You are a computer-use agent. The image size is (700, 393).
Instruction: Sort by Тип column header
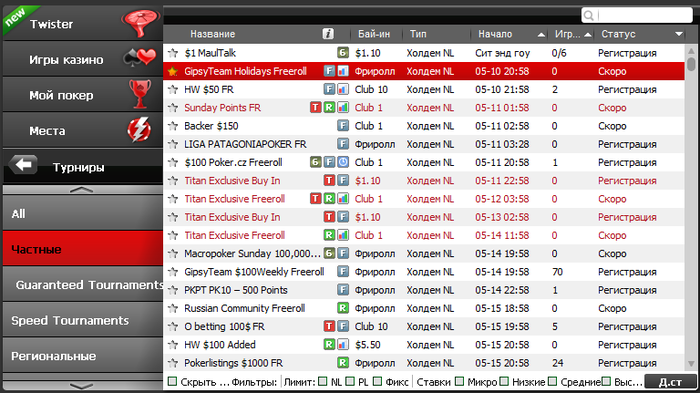(418, 34)
